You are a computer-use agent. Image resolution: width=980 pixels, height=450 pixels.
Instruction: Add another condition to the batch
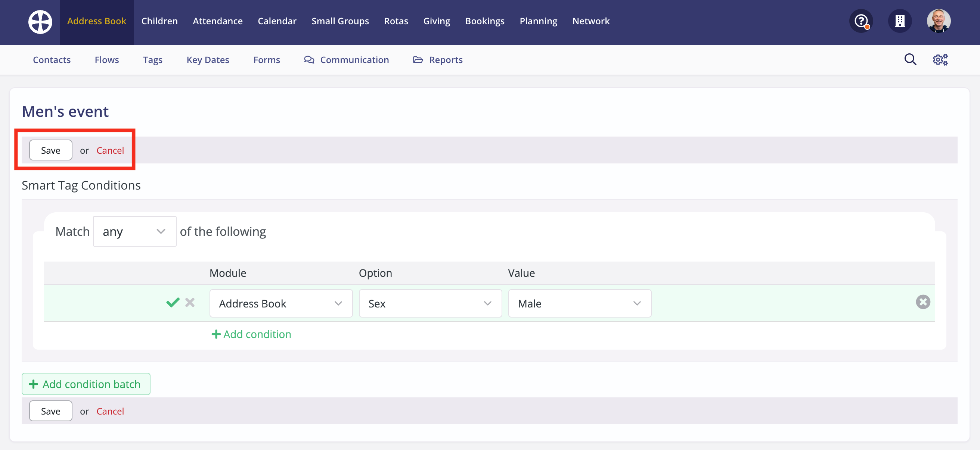pyautogui.click(x=251, y=334)
